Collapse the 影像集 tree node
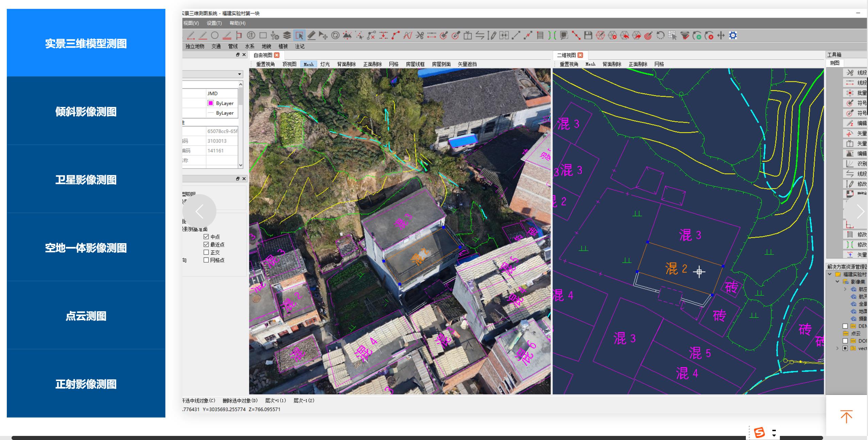Viewport: 868px width, 440px height. click(x=837, y=282)
